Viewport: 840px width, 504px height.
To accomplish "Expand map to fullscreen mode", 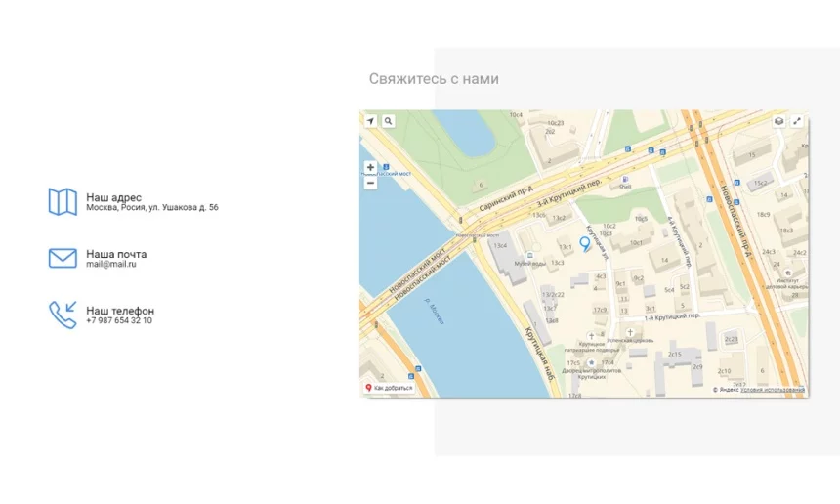I will coord(797,121).
